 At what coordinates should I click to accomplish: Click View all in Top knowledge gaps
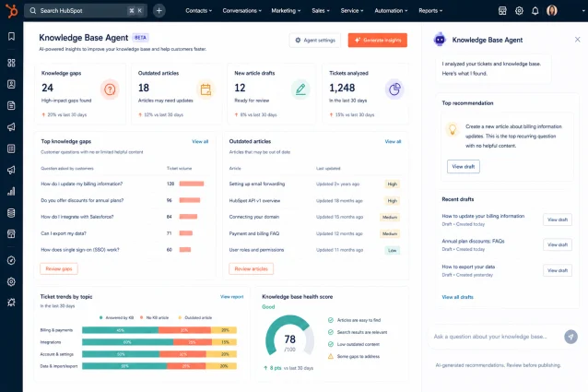200,141
